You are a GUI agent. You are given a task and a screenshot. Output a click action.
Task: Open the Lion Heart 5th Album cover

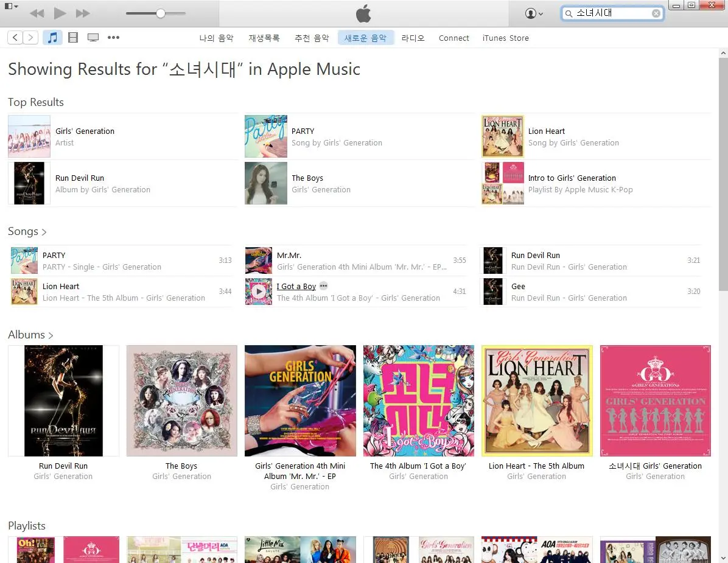point(537,400)
